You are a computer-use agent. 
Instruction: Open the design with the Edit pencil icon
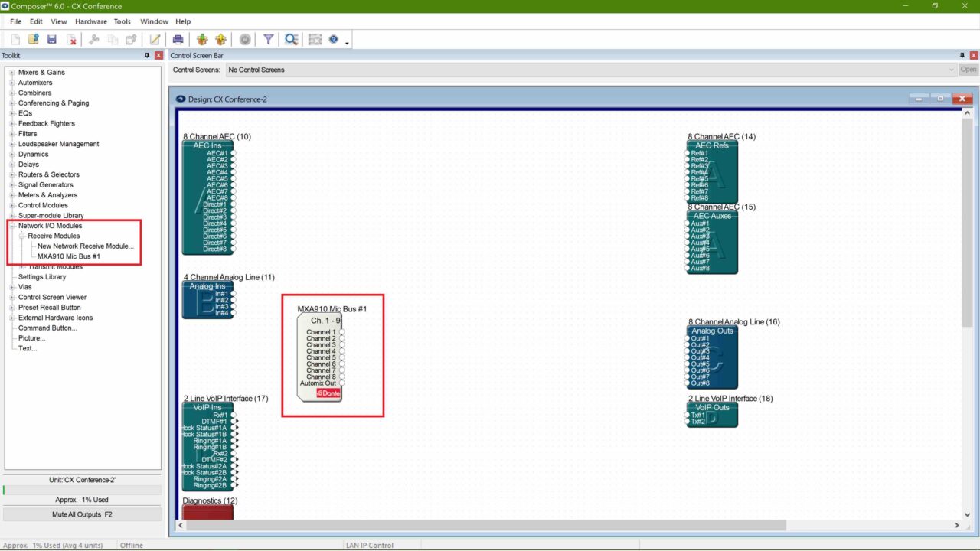click(x=154, y=39)
